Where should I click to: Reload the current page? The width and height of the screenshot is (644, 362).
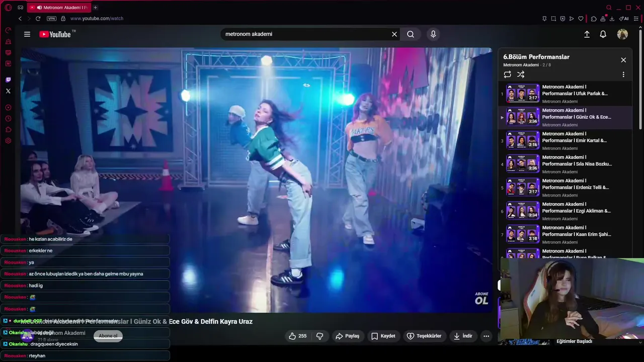(38, 19)
